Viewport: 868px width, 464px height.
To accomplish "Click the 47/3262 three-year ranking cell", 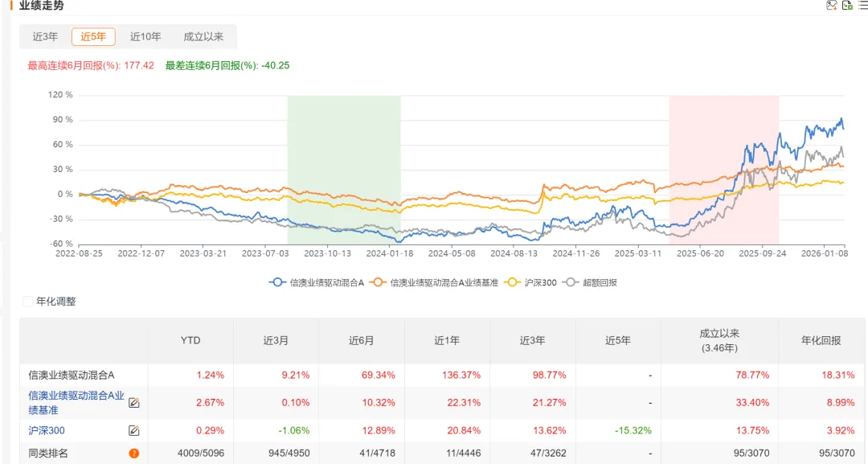I will click(549, 454).
